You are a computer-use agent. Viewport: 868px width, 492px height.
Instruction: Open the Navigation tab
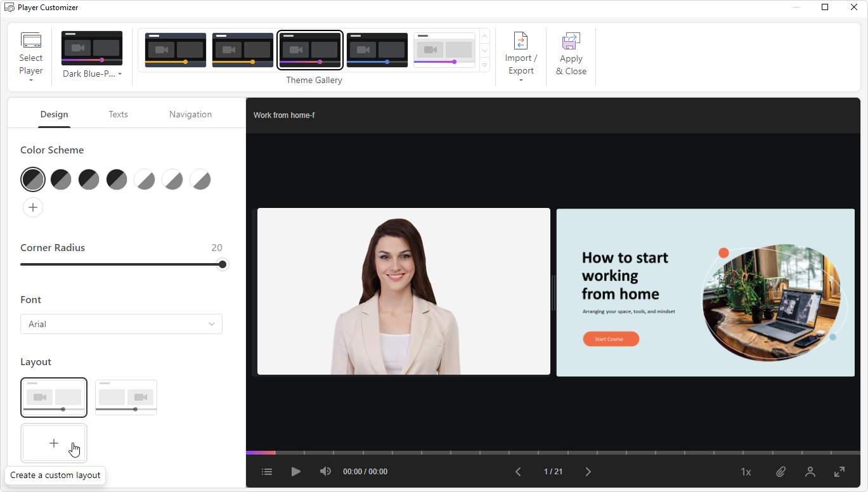[x=190, y=115]
